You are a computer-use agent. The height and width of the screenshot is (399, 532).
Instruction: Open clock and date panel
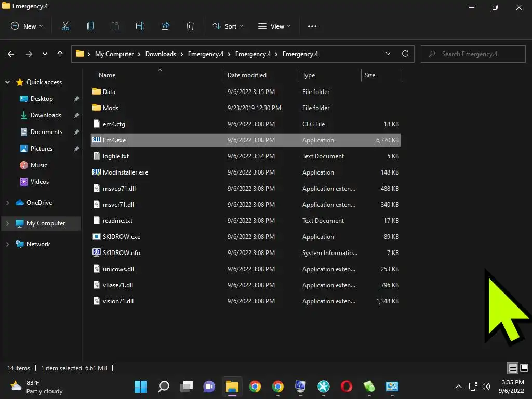(511, 387)
